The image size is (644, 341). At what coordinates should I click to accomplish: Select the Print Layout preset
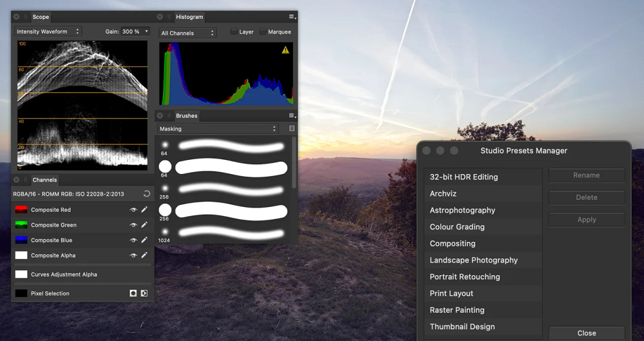pyautogui.click(x=483, y=293)
